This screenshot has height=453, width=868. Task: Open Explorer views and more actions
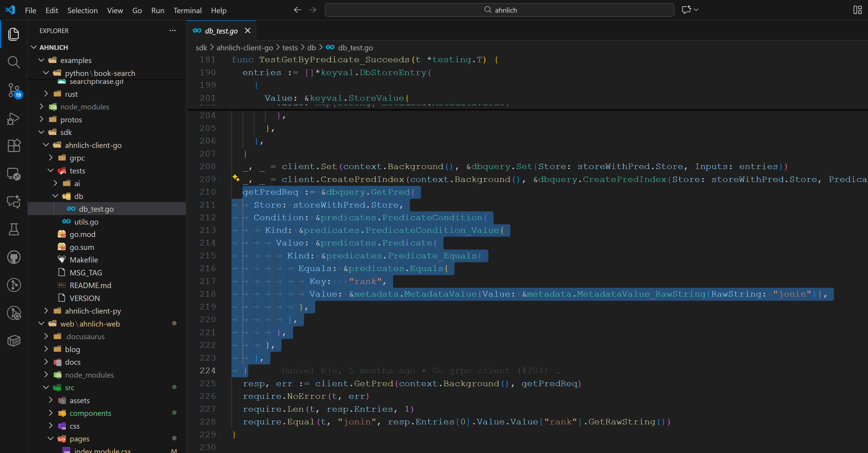point(173,31)
